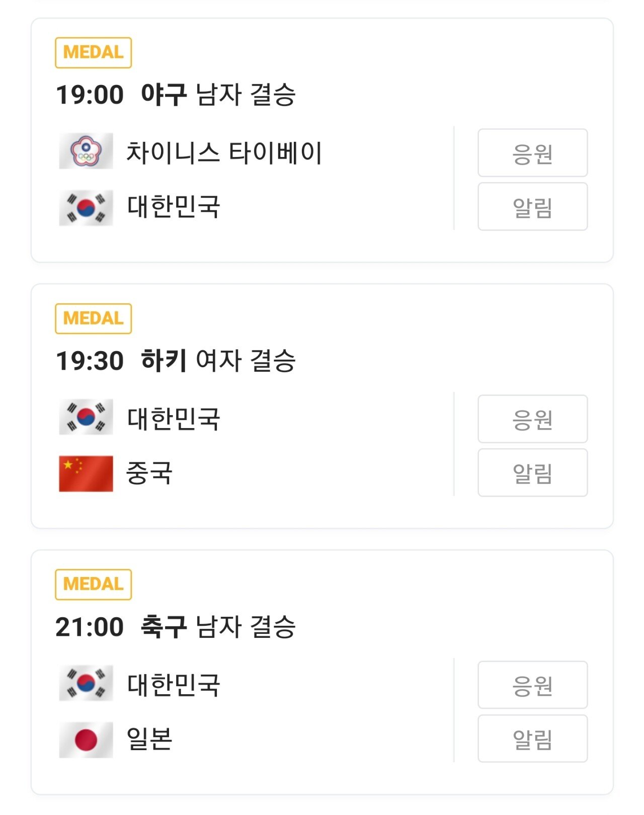Select 차이니스 타이베이 team name

click(223, 152)
